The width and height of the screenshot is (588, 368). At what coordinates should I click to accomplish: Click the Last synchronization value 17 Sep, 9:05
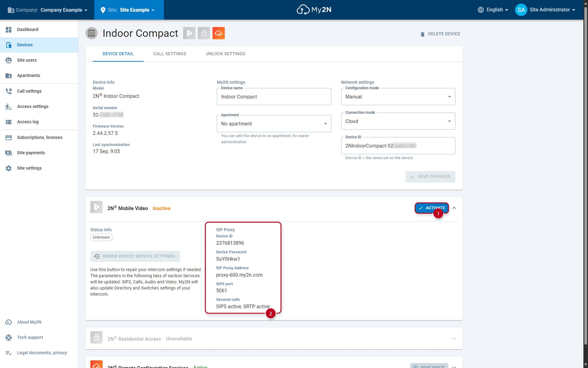click(106, 151)
